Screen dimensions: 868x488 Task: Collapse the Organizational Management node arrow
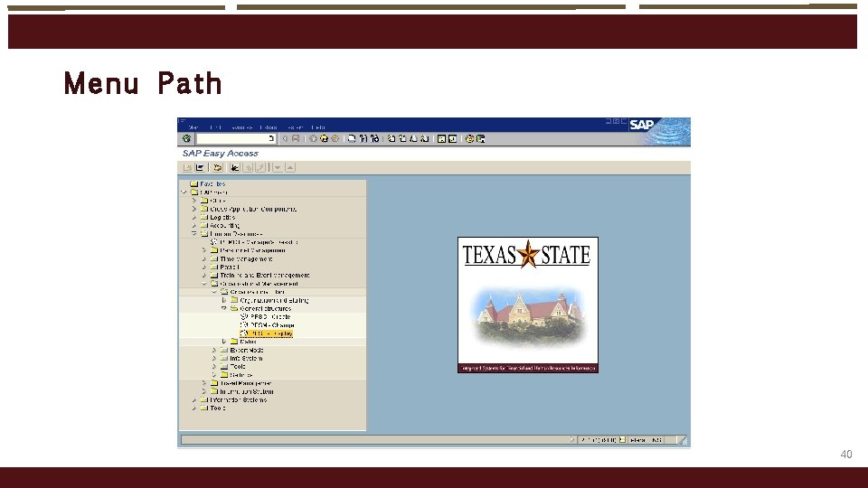click(204, 283)
